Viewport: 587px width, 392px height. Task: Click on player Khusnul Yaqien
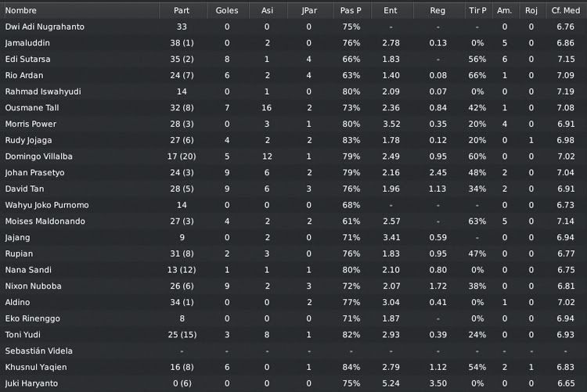click(x=36, y=367)
